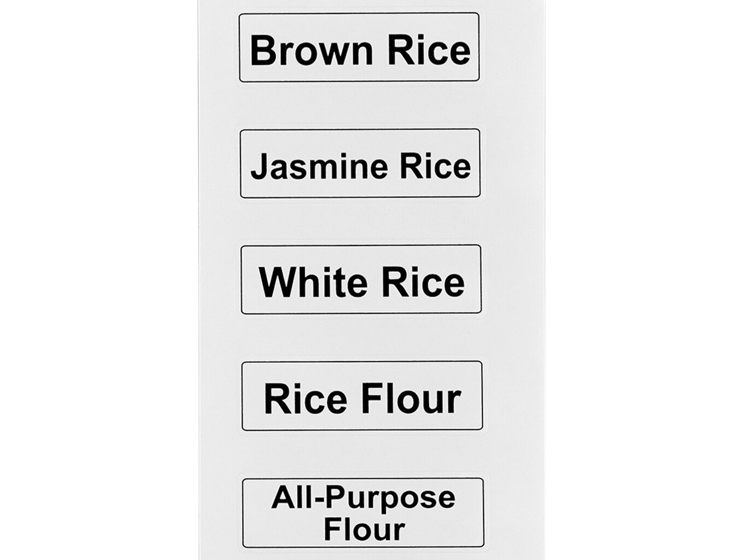Click the word "All-Purpose"
The image size is (746, 560).
pos(363,497)
